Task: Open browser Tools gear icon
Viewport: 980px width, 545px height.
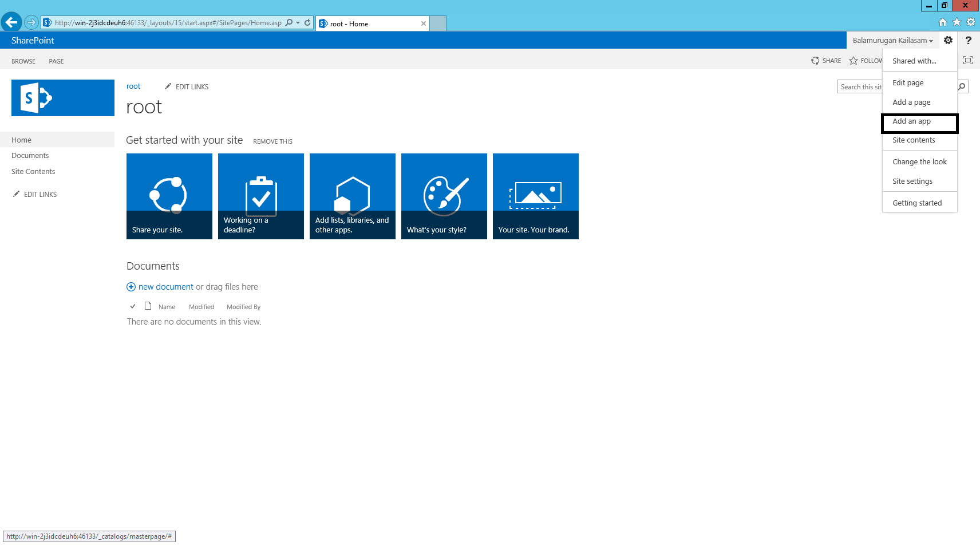Action: pyautogui.click(x=971, y=22)
